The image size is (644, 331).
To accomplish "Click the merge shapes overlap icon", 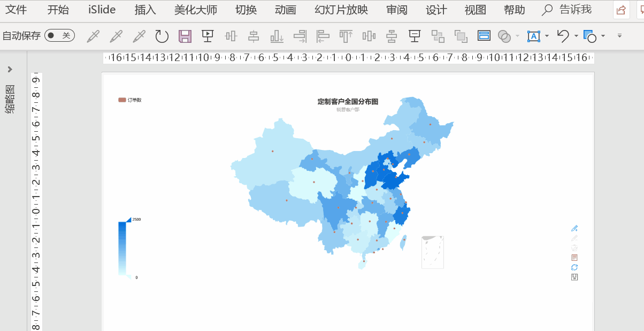I will 504,36.
